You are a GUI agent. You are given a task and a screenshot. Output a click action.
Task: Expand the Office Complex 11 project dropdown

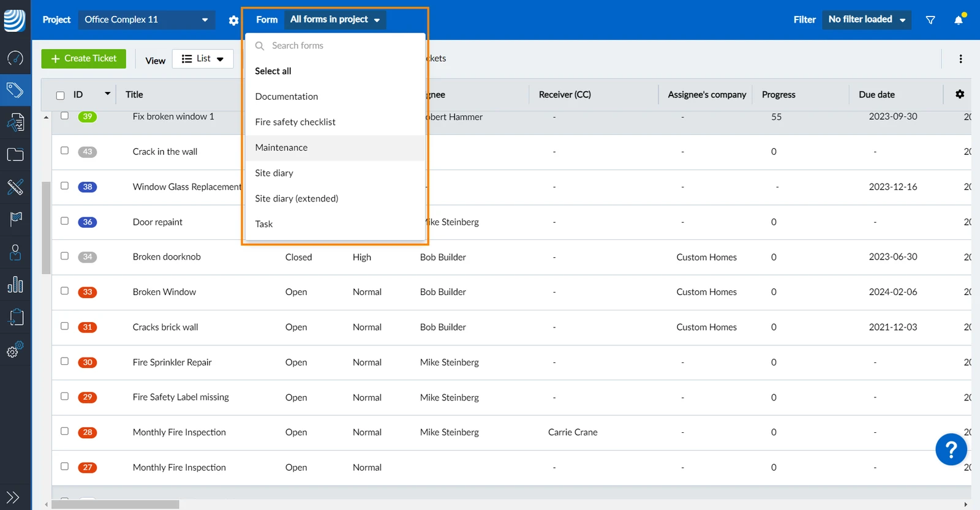(147, 20)
